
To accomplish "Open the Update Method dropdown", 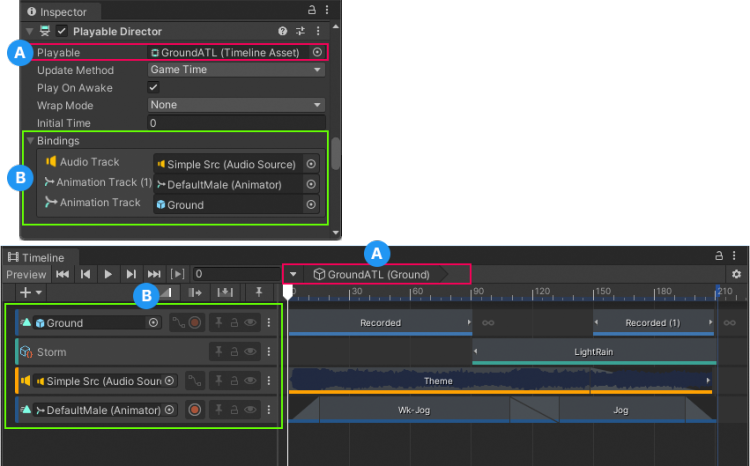I will point(236,70).
